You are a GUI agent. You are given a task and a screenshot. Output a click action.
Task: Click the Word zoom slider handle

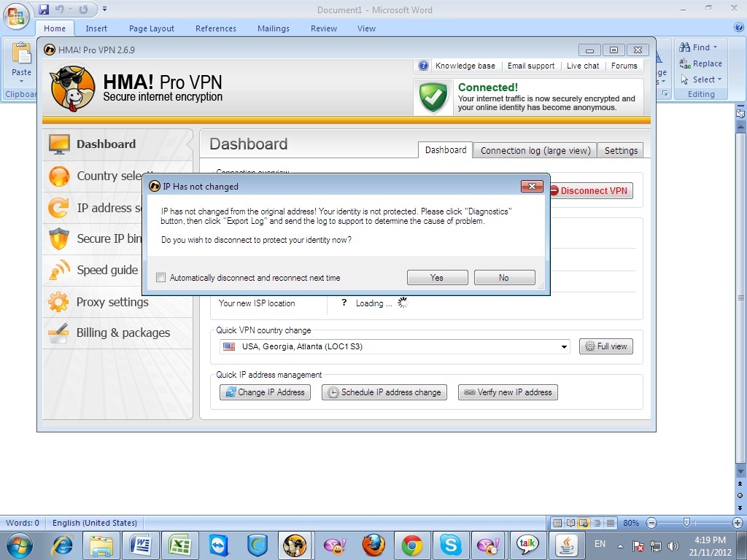686,523
